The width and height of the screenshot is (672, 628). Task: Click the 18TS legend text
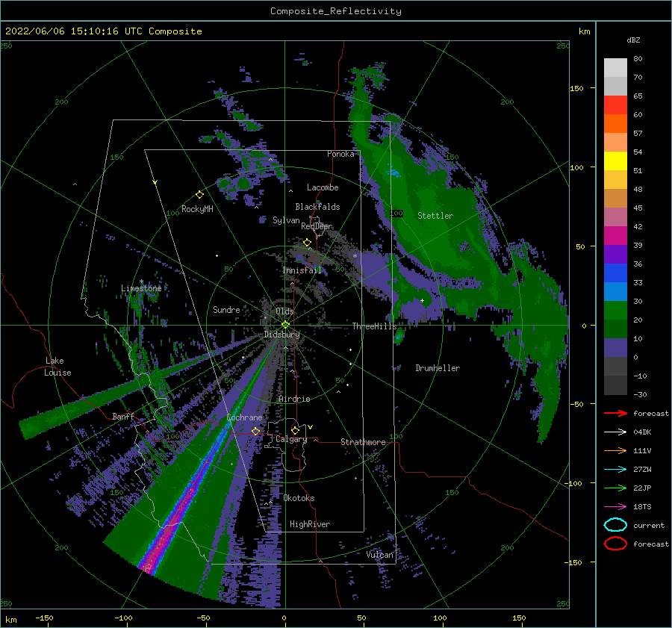coord(642,507)
